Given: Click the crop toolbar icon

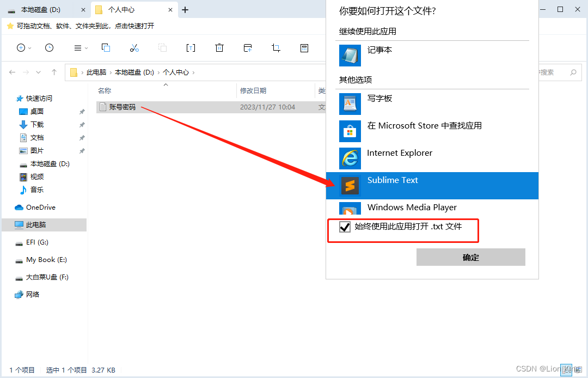Looking at the screenshot, I should (x=276, y=47).
